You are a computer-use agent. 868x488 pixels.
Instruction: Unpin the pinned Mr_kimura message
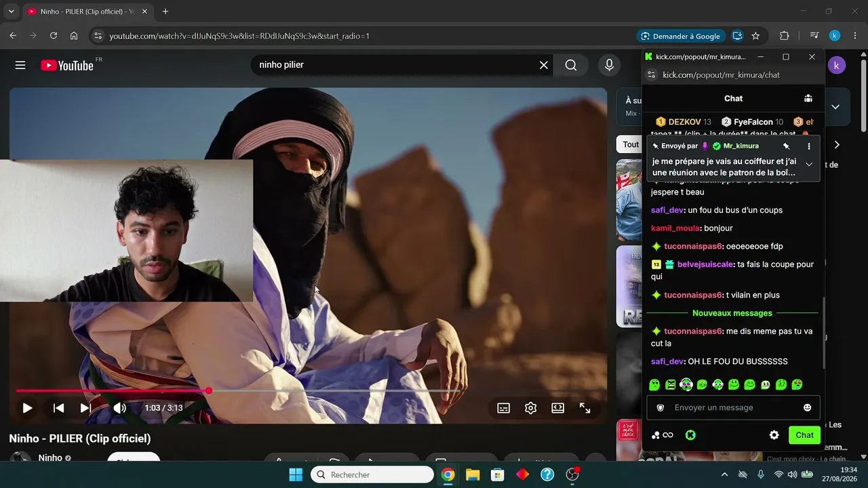(x=787, y=146)
